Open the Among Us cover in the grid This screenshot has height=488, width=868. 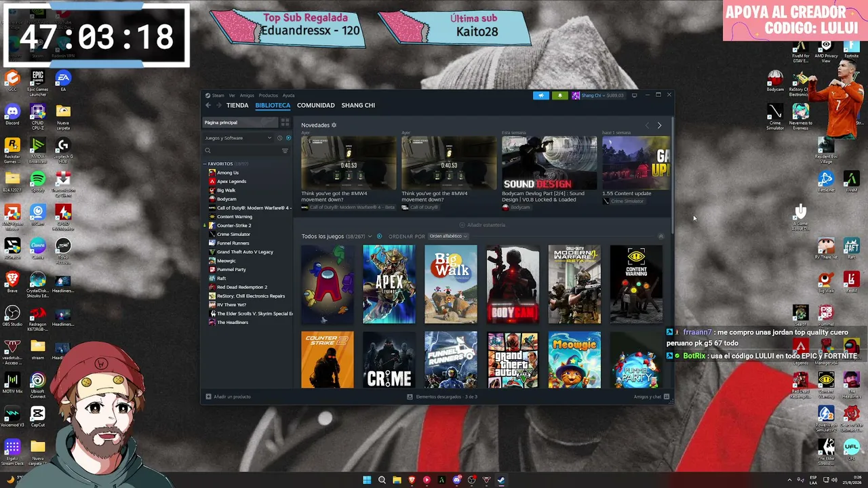tap(328, 285)
